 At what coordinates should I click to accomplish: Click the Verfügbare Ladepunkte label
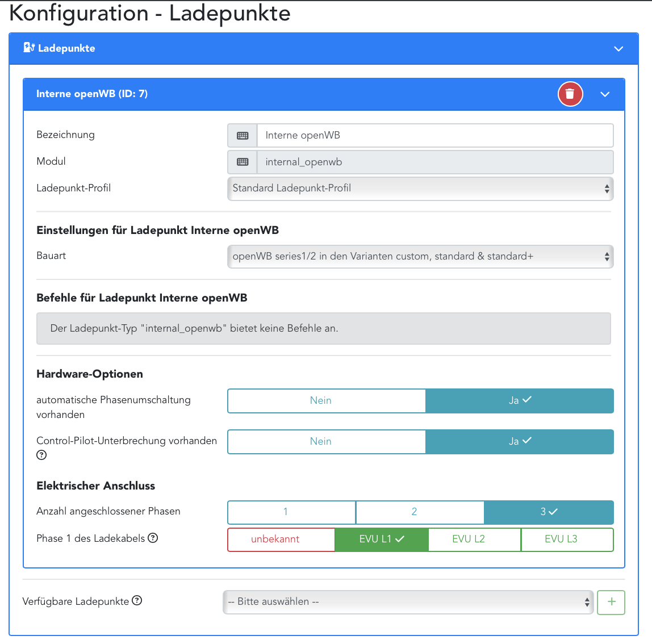pyautogui.click(x=76, y=601)
